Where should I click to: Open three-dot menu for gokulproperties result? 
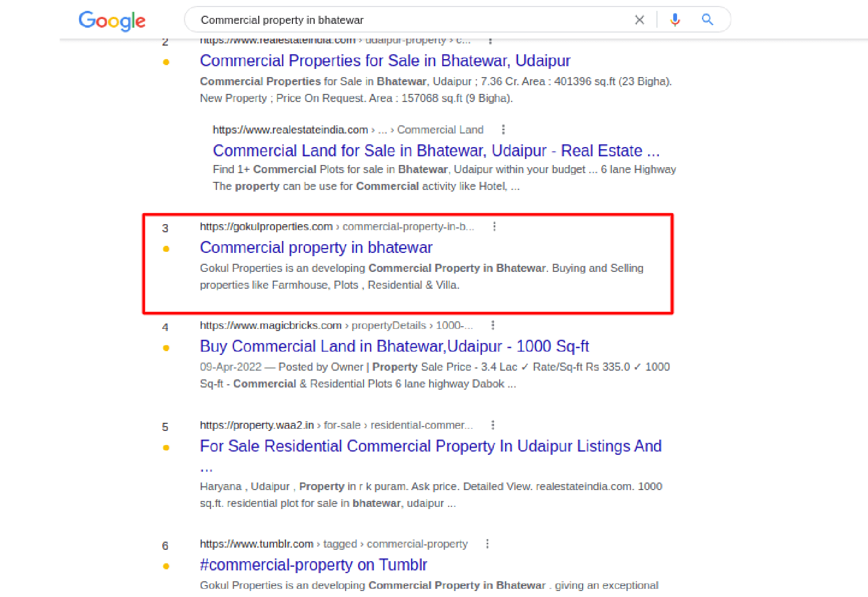(x=494, y=226)
